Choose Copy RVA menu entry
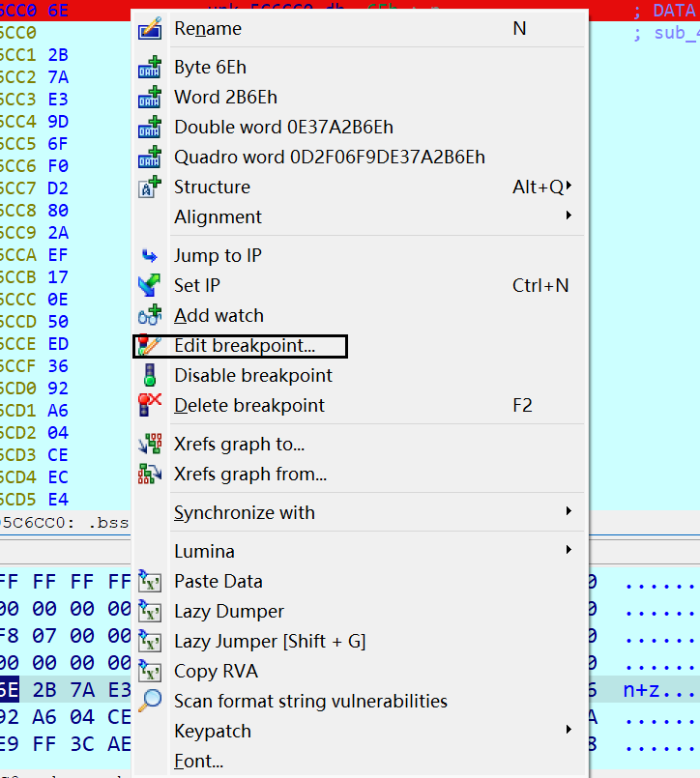 click(x=216, y=672)
